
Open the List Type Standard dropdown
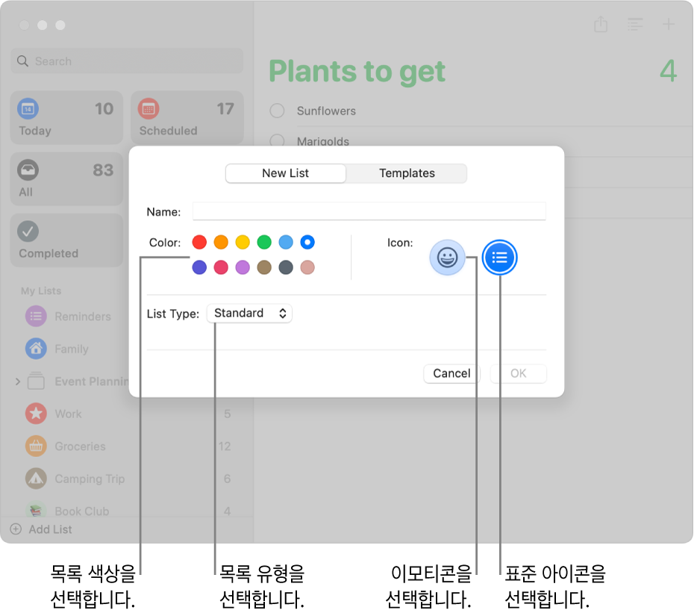[x=249, y=313]
